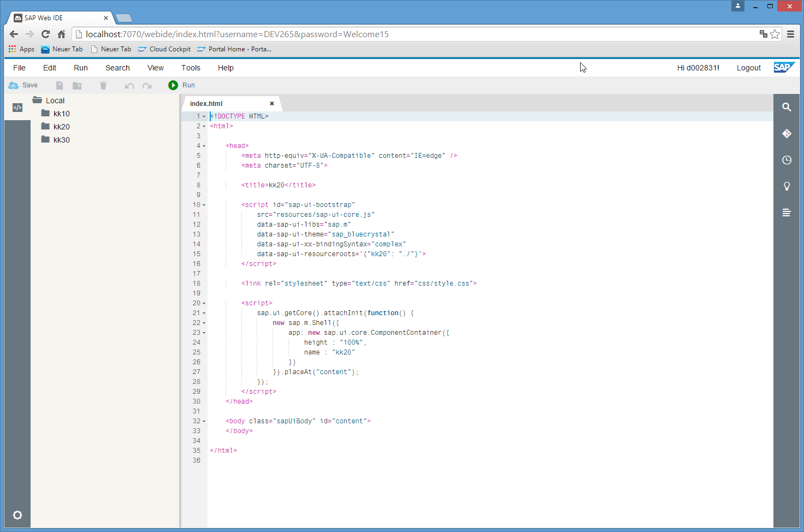Click the browser home icon
The width and height of the screenshot is (804, 532).
click(61, 34)
